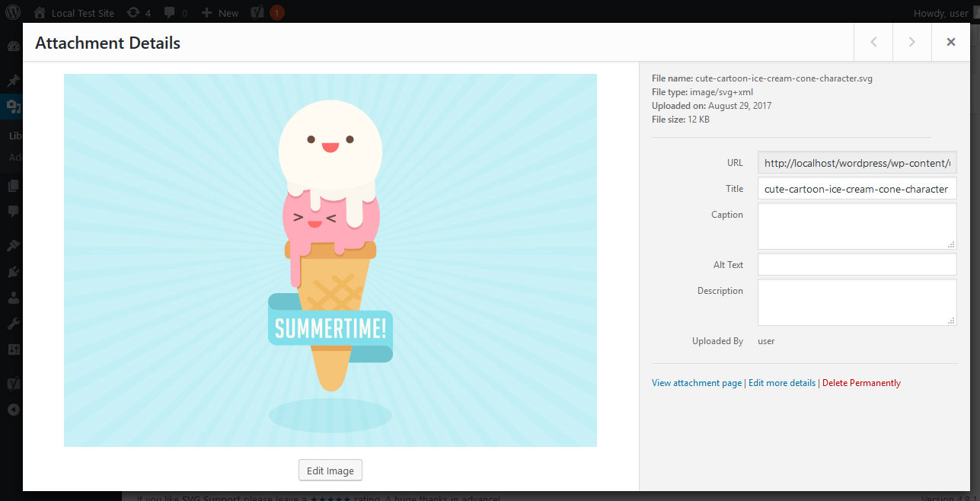Open the Tools wrench icon in sidebar
The height and width of the screenshot is (501, 980).
pyautogui.click(x=11, y=323)
